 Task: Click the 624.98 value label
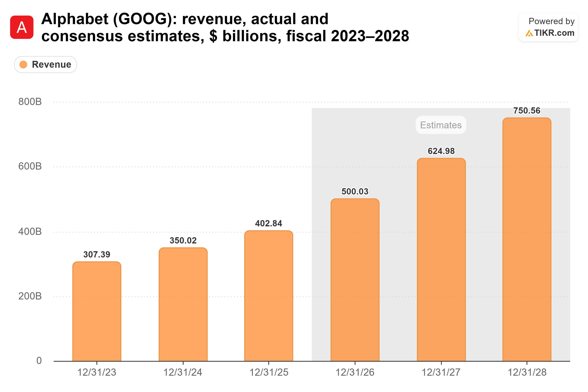click(x=441, y=151)
